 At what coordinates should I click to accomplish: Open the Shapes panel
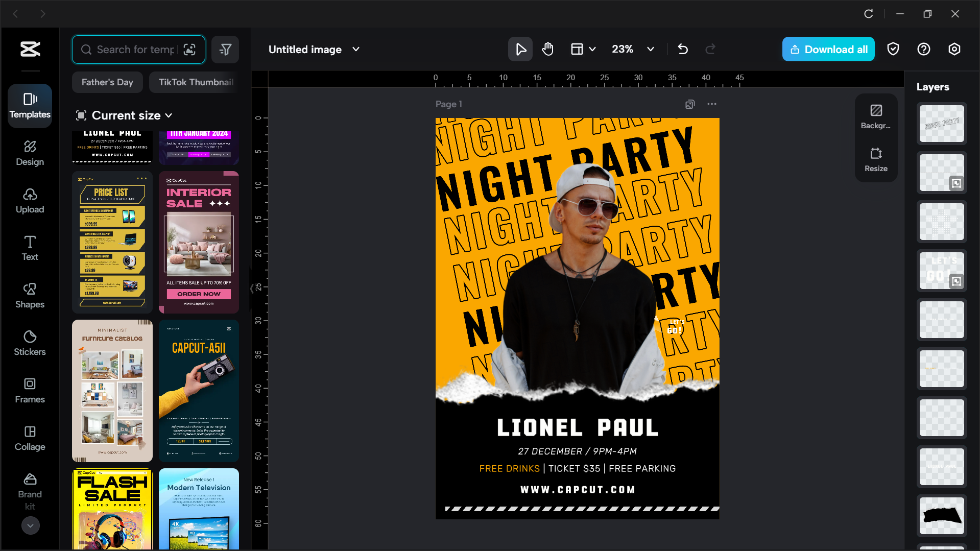click(x=30, y=296)
